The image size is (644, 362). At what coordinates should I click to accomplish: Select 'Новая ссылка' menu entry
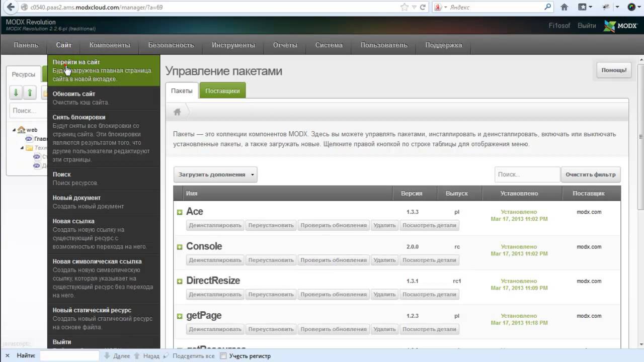pyautogui.click(x=104, y=234)
